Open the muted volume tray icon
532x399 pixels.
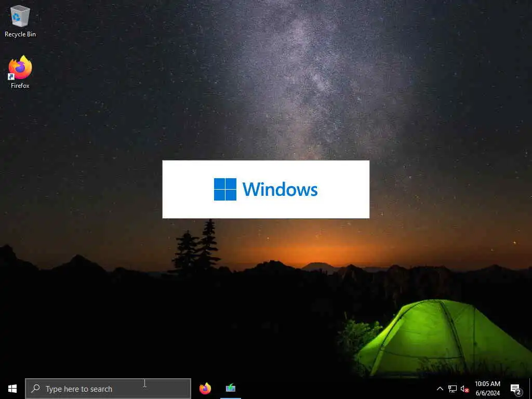pyautogui.click(x=465, y=389)
